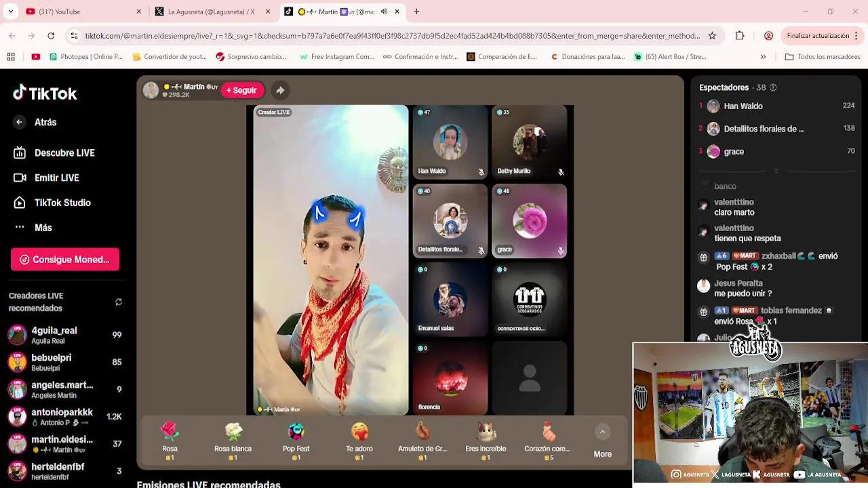Image resolution: width=868 pixels, height=488 pixels.
Task: Open a new browser tab
Action: [416, 12]
